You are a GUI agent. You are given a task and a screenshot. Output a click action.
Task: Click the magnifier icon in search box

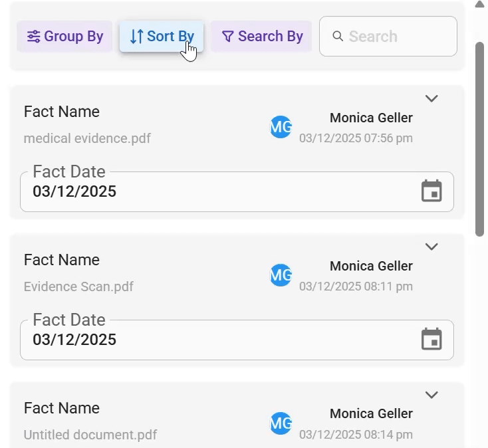338,36
